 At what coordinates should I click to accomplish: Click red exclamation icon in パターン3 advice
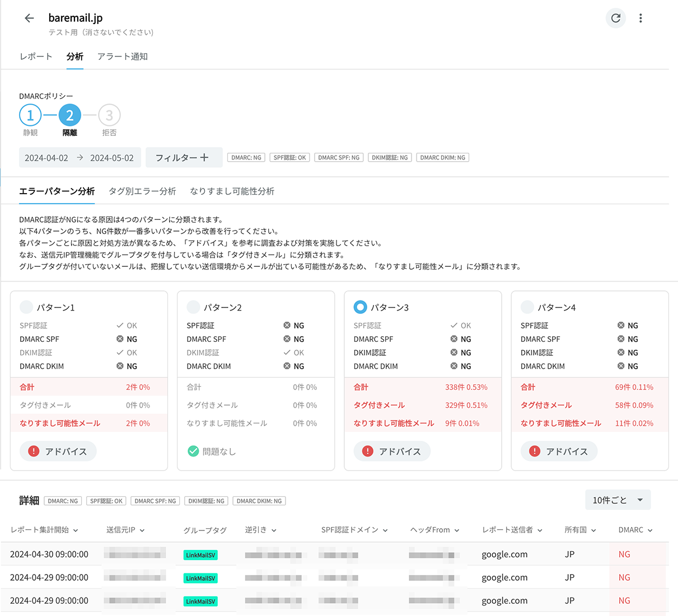(x=367, y=451)
